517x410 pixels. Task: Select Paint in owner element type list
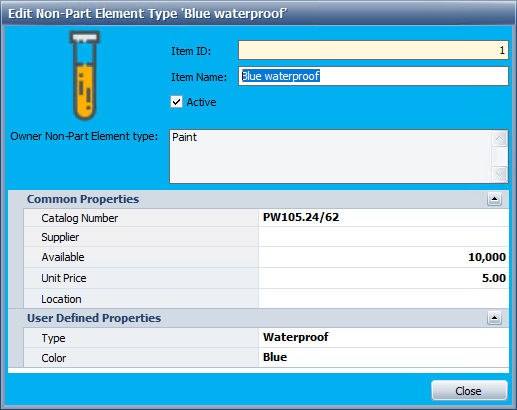click(184, 137)
